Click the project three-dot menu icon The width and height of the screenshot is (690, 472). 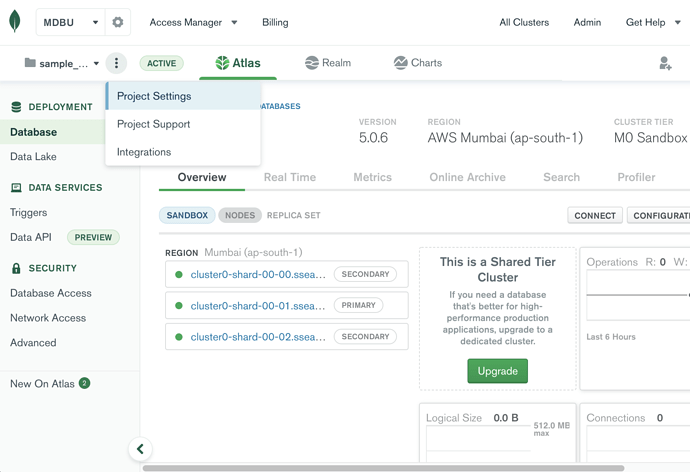point(116,63)
